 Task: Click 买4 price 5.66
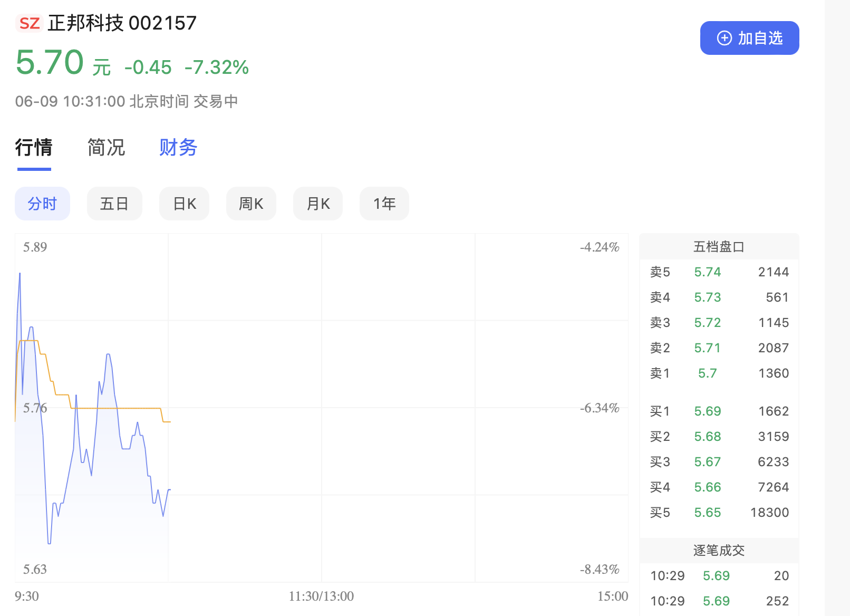click(707, 487)
